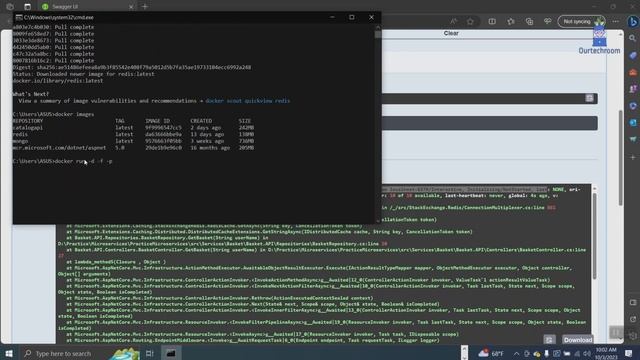Screen dimensions: 640x360
Task: Click the cmd window vertical scrollbar thumb
Action: [378, 34]
